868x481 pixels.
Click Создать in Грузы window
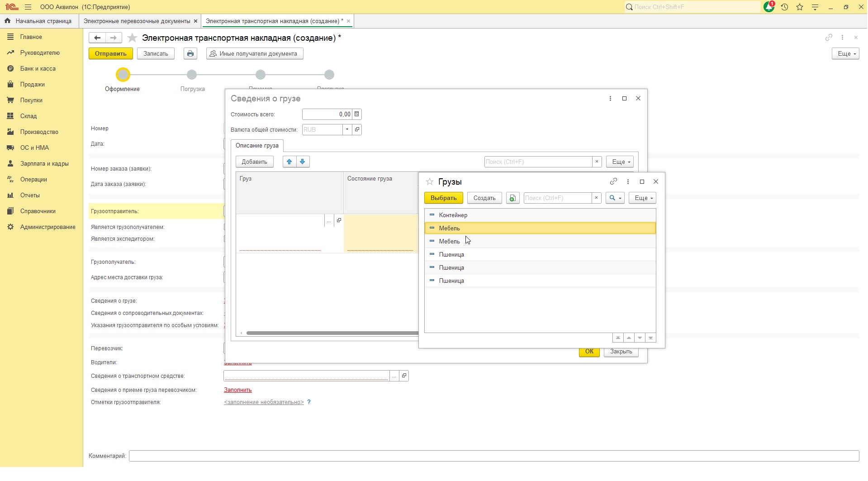click(484, 198)
